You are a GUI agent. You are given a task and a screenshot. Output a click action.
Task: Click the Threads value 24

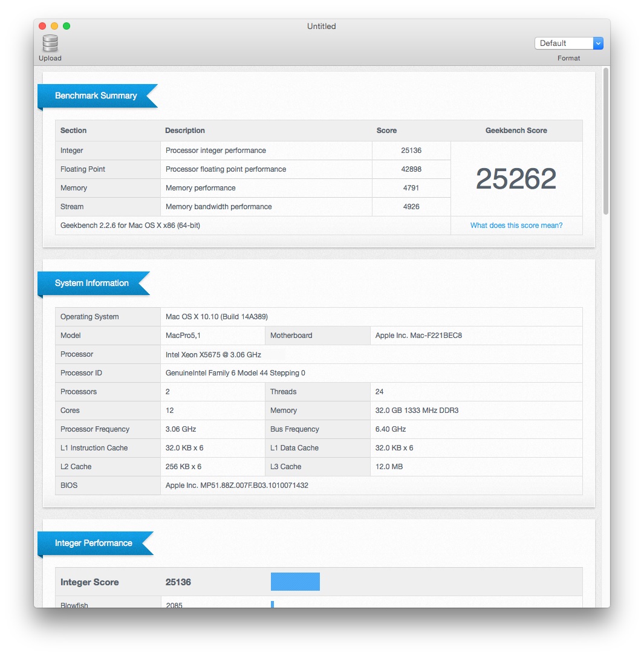[380, 392]
